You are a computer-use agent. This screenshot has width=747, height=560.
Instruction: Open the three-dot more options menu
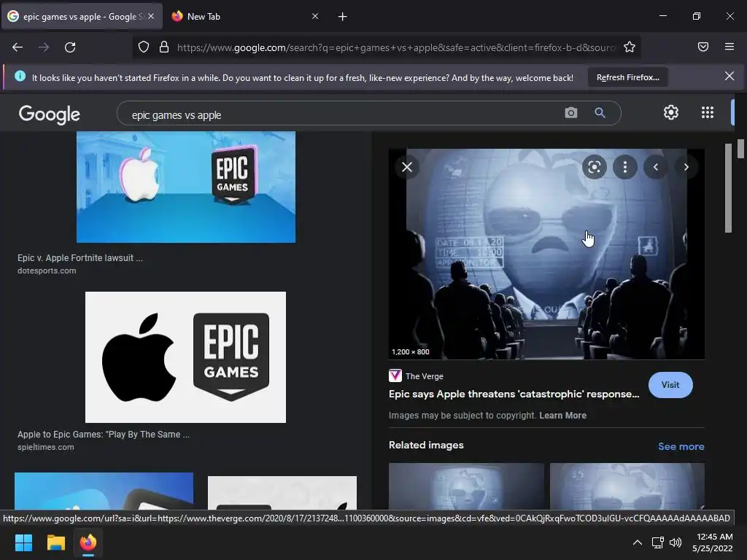click(x=625, y=167)
